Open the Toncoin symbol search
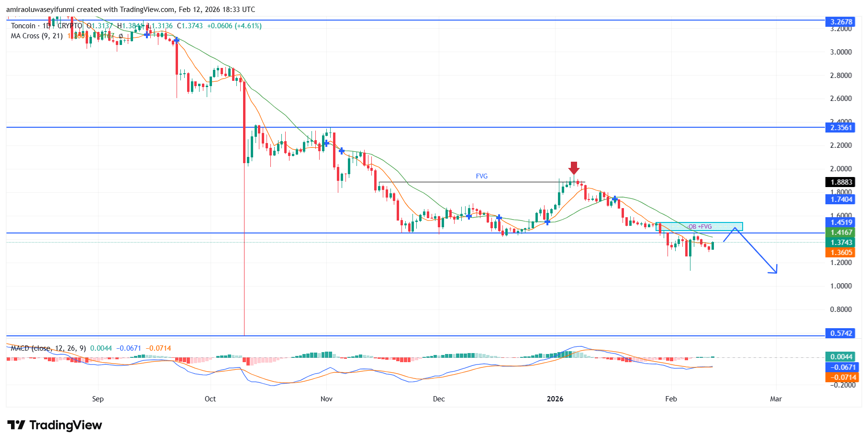 (22, 26)
